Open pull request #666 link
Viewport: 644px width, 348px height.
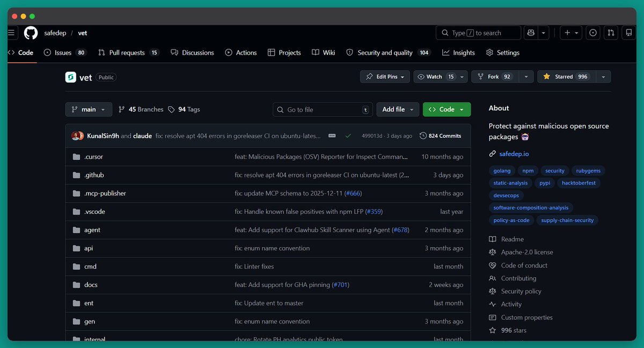pos(353,194)
